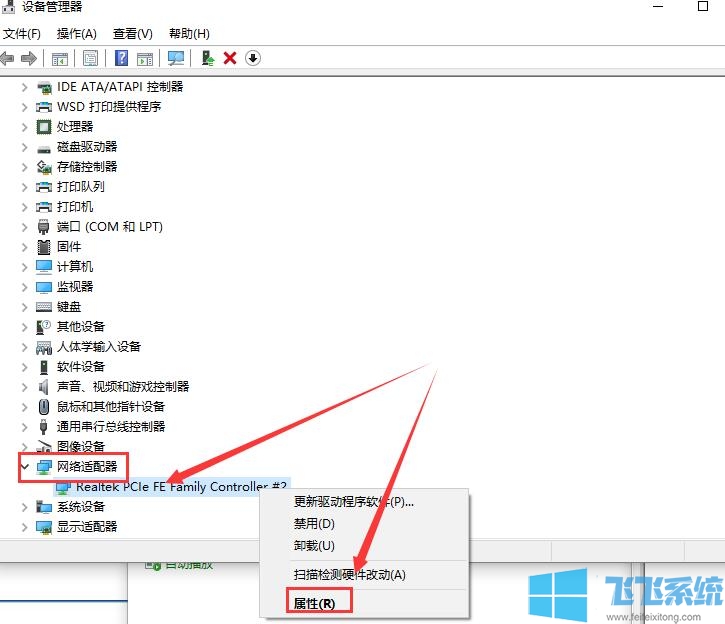Click the back arrow in the toolbar

tap(8, 58)
